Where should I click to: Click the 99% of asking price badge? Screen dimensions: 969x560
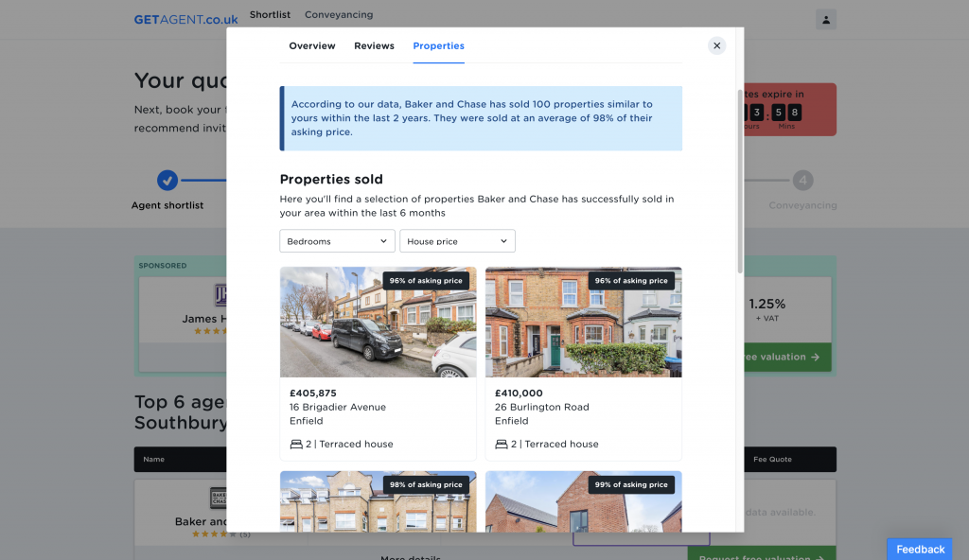coord(631,485)
